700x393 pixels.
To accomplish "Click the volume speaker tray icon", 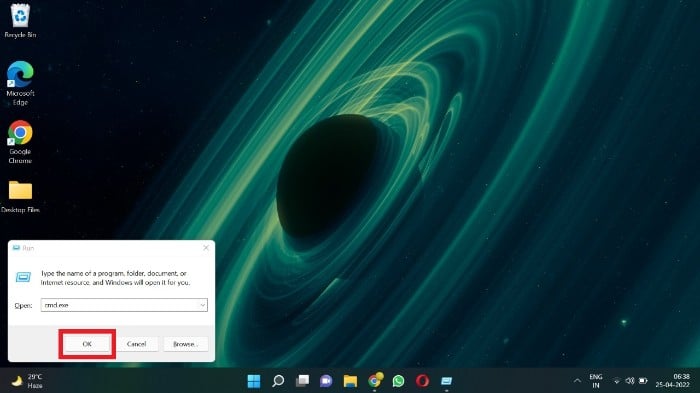I will click(x=630, y=381).
